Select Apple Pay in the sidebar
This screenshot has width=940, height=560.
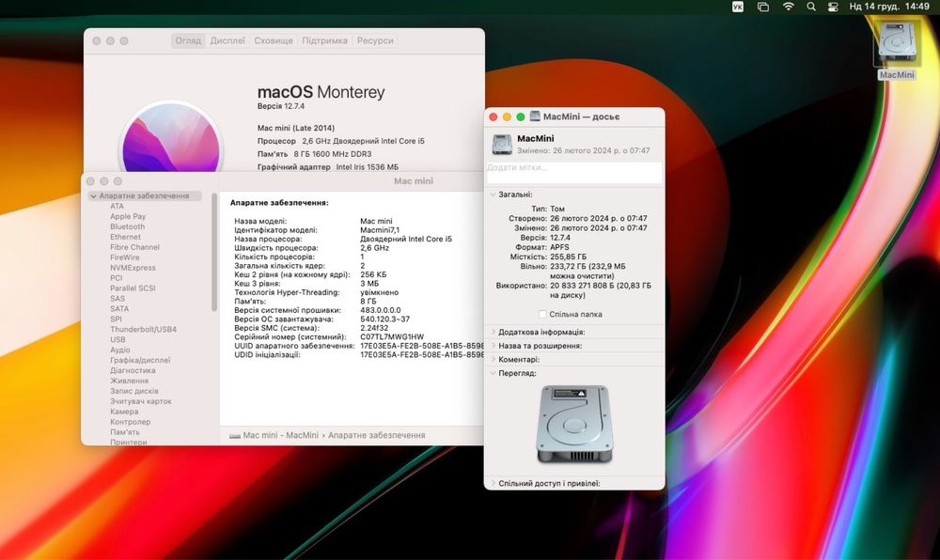tap(128, 216)
